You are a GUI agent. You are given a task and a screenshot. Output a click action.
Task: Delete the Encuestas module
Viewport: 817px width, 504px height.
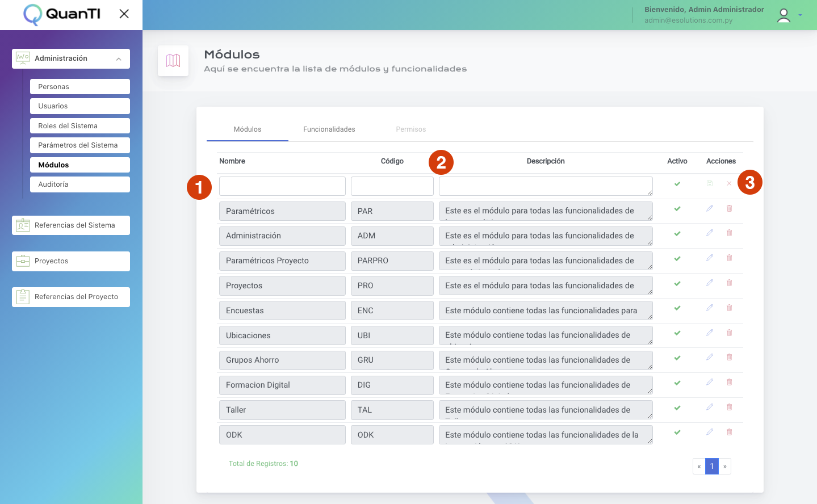pyautogui.click(x=730, y=308)
